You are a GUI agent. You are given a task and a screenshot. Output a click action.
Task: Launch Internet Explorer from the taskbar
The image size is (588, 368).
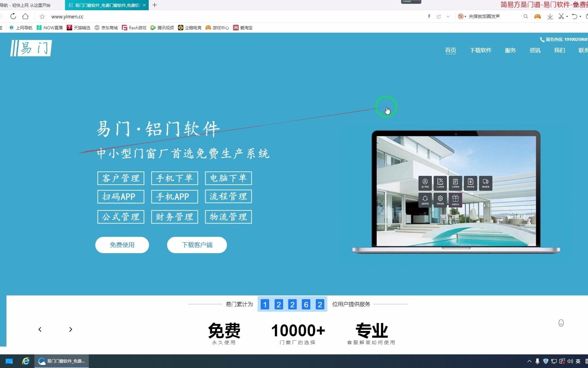pyautogui.click(x=26, y=361)
